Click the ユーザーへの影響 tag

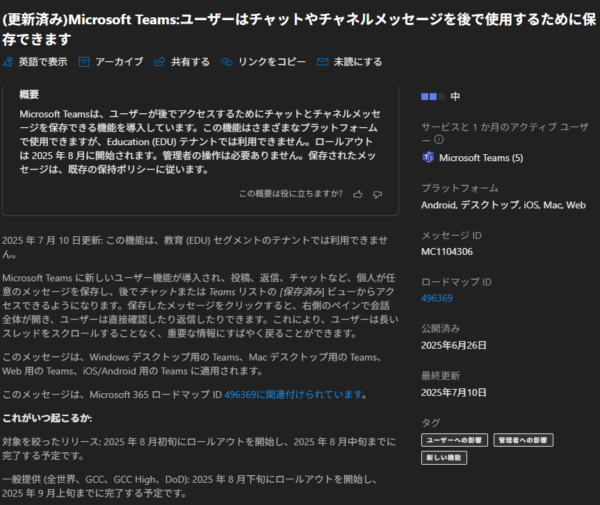click(x=454, y=440)
